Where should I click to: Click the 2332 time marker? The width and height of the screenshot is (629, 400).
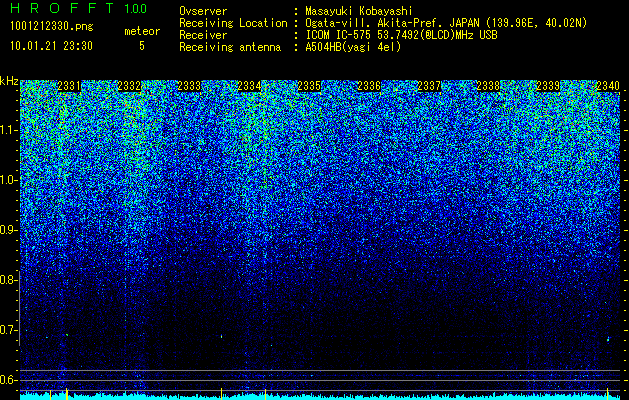coord(129,86)
